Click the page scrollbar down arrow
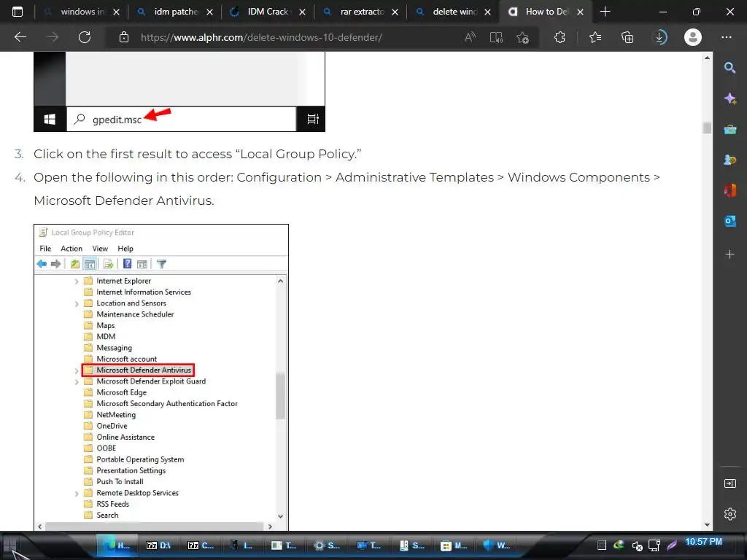 tap(707, 525)
